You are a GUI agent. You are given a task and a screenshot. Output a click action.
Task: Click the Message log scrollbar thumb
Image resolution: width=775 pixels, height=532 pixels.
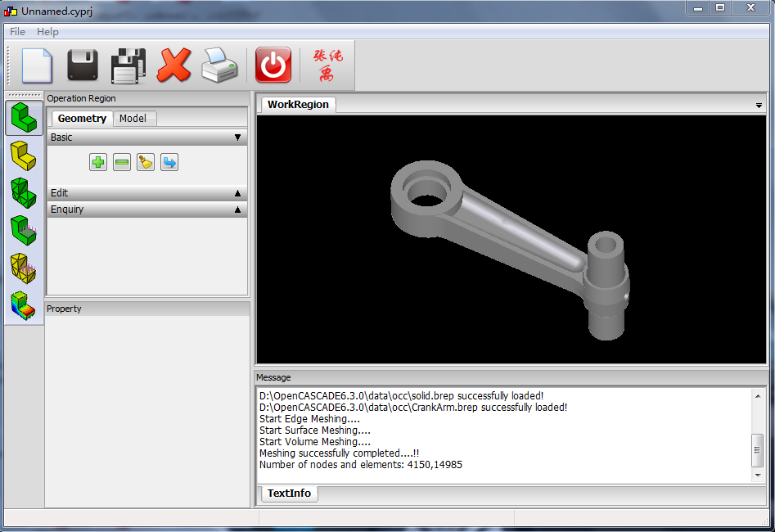(757, 450)
